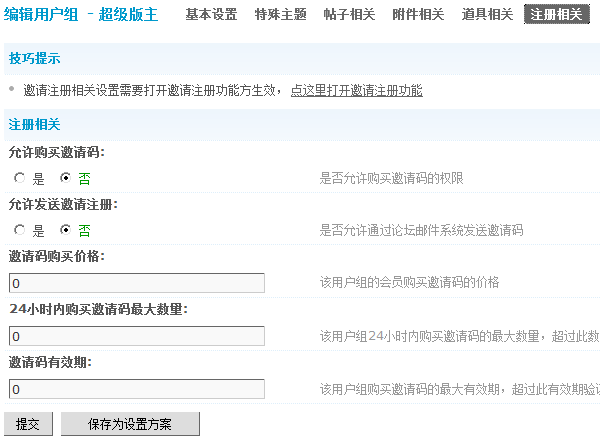Viewport: 600px width, 441px height.
Task: Click the 是否允许购买邀请码的权限 description
Action: point(391,178)
